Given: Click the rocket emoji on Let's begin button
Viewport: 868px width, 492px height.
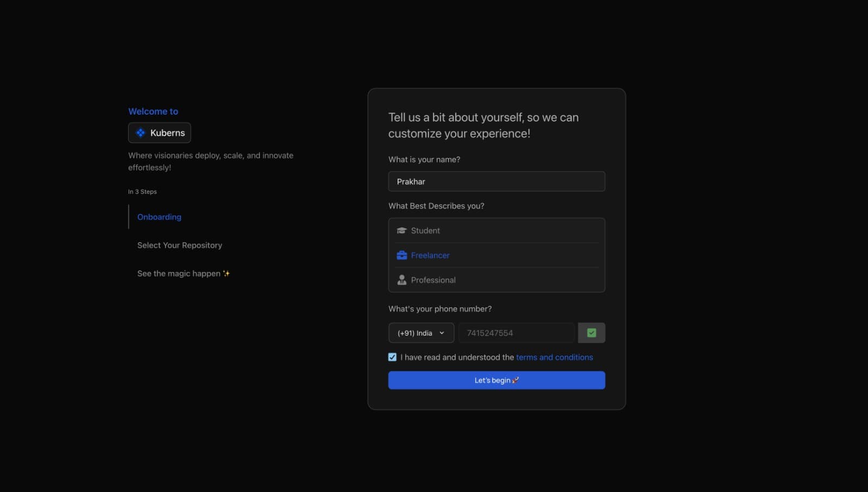Looking at the screenshot, I should point(515,380).
